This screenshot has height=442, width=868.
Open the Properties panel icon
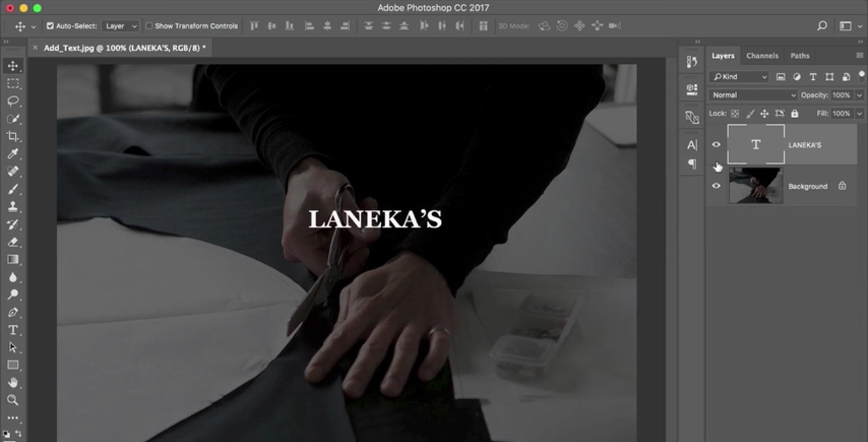pyautogui.click(x=692, y=89)
